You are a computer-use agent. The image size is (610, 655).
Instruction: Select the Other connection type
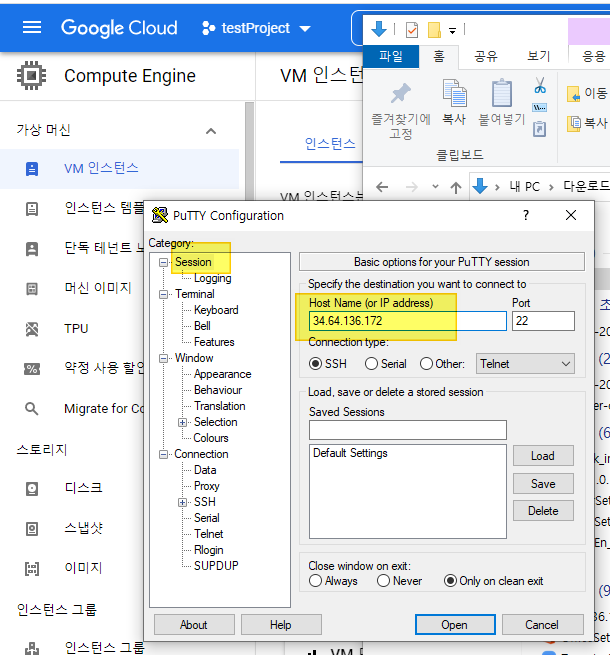(x=426, y=364)
